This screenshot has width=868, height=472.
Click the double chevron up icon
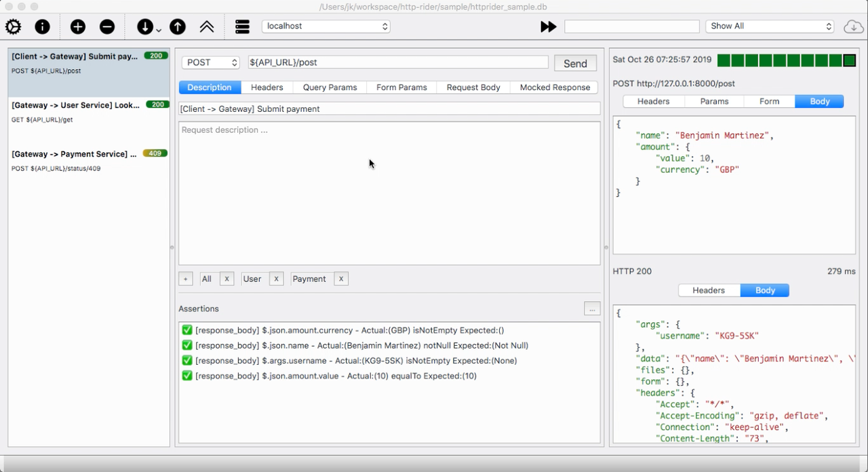coord(207,26)
